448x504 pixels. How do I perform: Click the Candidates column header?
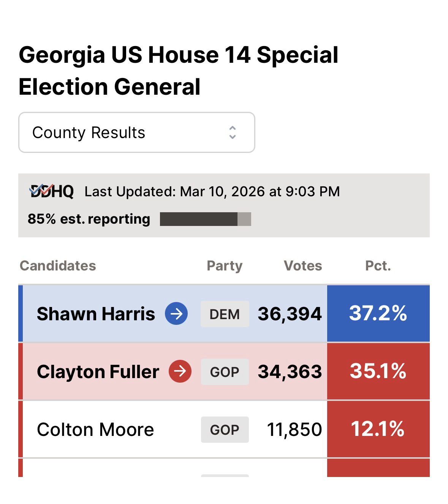58,266
